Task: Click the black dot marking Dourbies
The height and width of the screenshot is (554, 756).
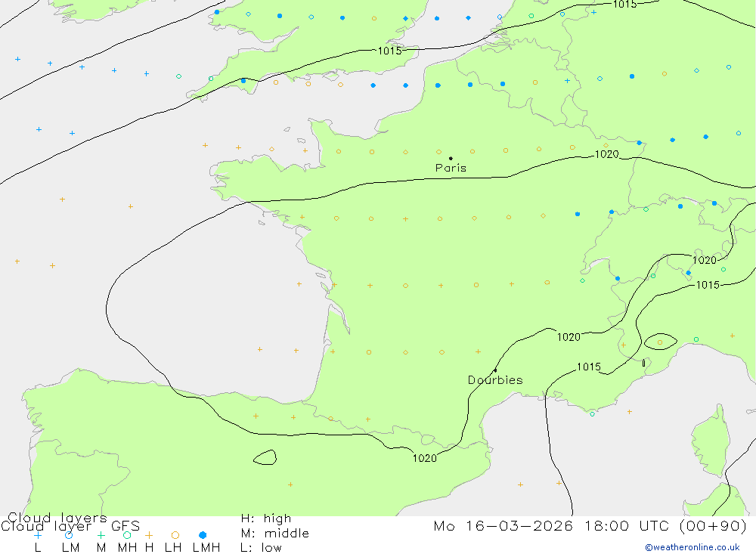Action: tap(495, 370)
